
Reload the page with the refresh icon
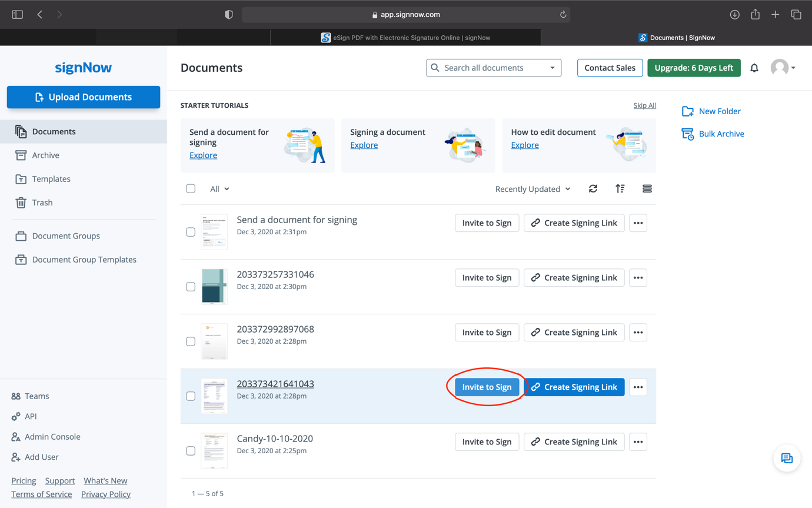tap(563, 15)
